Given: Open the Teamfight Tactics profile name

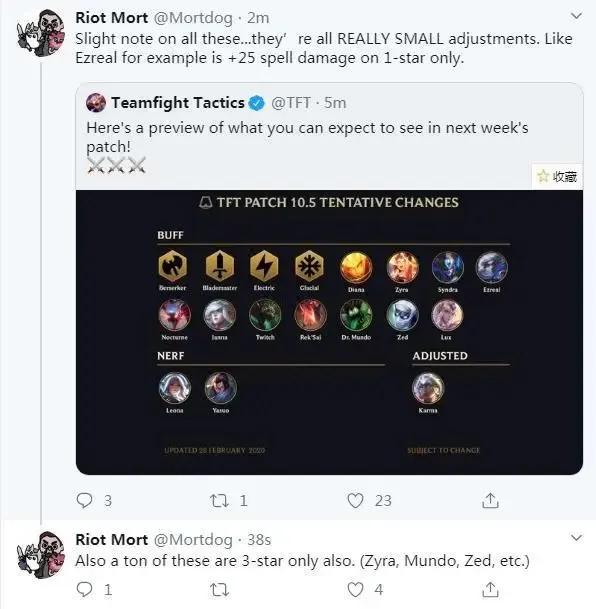Looking at the screenshot, I should [178, 103].
